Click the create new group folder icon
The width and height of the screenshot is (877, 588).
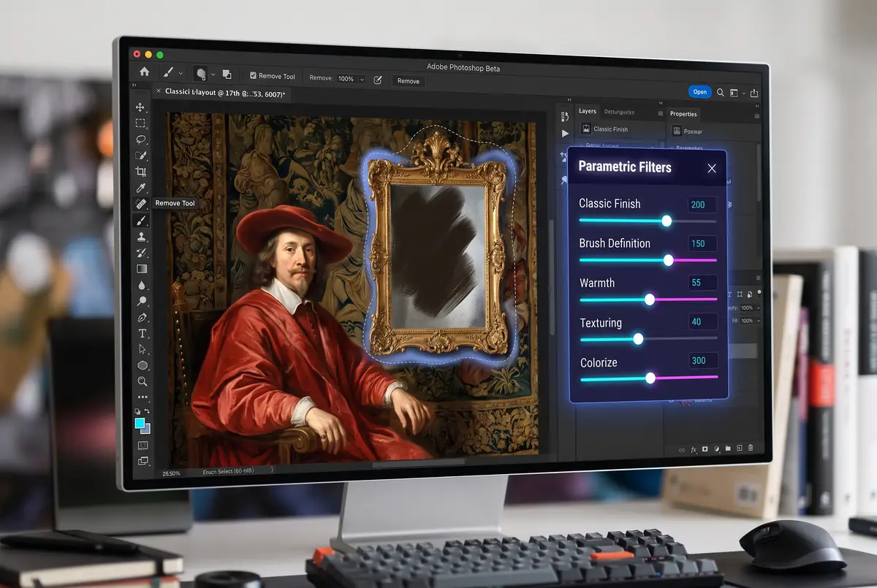727,448
